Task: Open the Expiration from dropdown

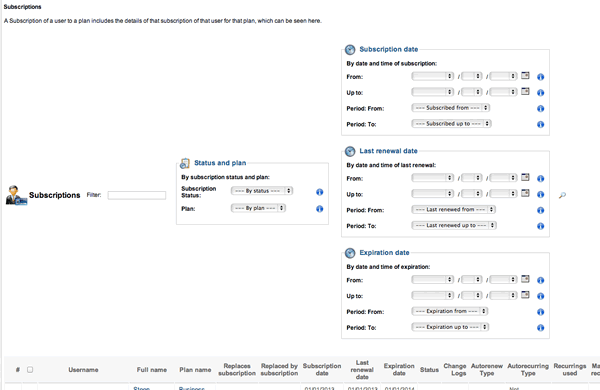Action: (450, 311)
